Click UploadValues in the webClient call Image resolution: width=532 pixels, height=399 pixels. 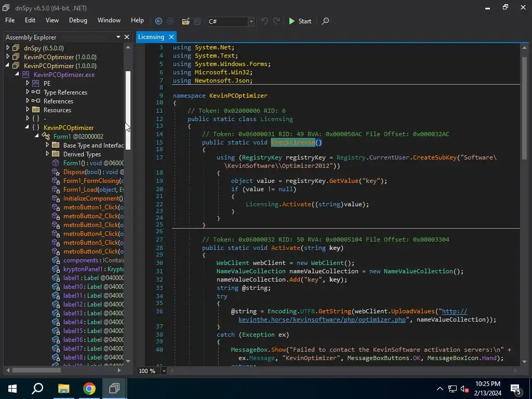(413, 311)
